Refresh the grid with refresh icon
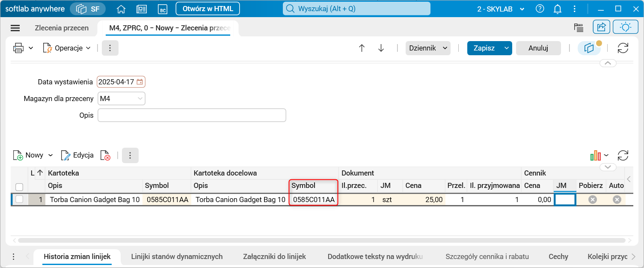Image resolution: width=644 pixels, height=268 pixels. pos(623,155)
